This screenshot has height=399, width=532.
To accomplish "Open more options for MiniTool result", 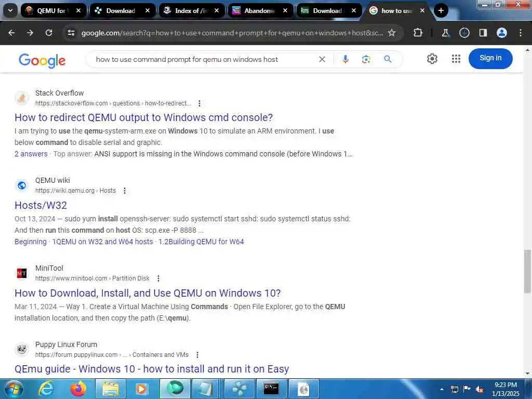I will pos(158,278).
